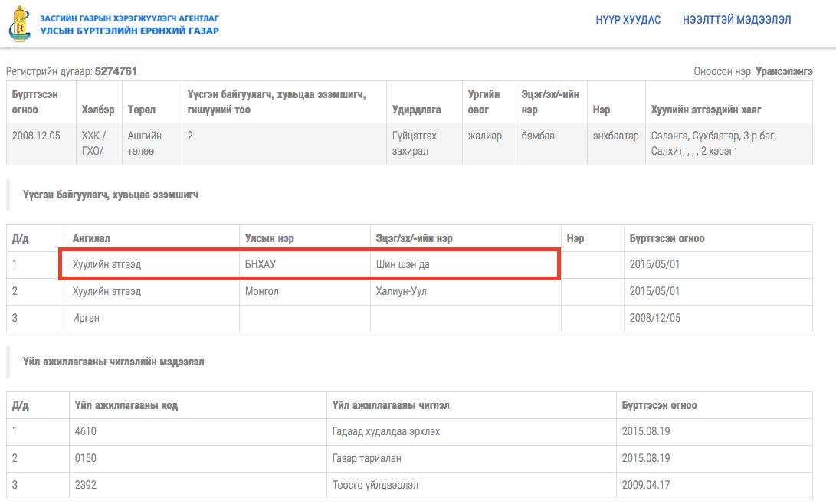Click the assigned name Урансэлэнгэ

coord(784,71)
